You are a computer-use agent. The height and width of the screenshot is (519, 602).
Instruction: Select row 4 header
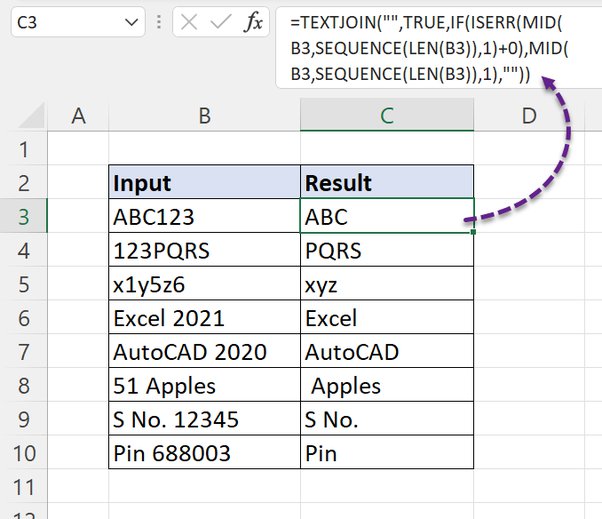coord(24,250)
